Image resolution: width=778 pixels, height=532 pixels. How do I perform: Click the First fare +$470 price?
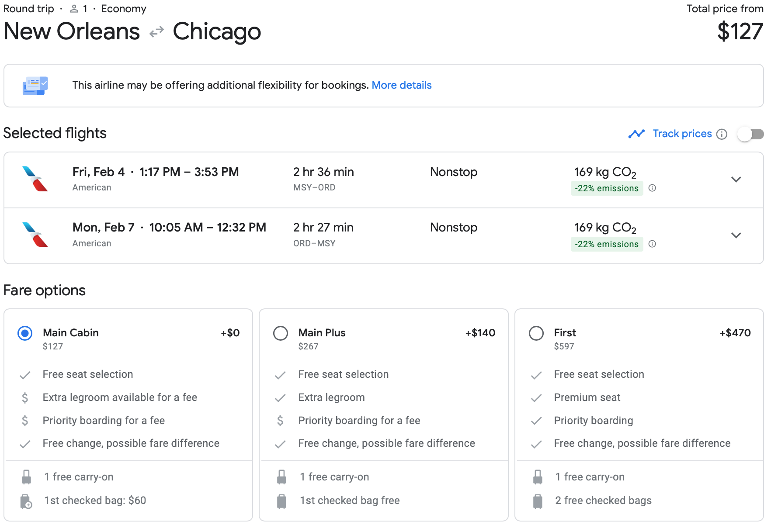735,333
